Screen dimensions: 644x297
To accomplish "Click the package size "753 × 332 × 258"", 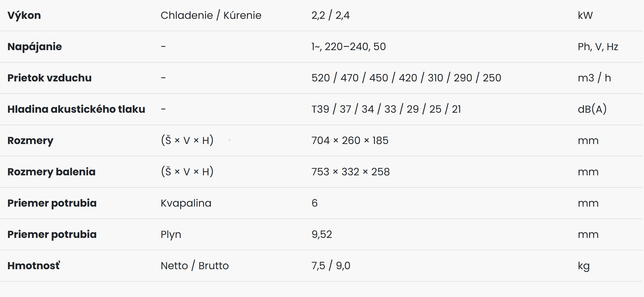I will pos(350,172).
